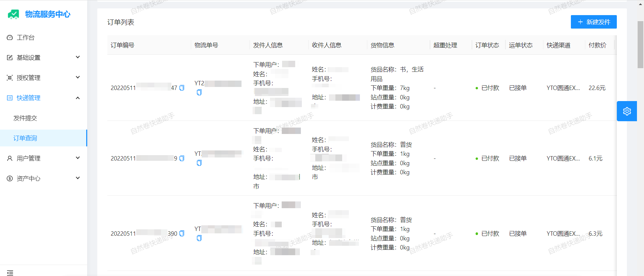Click the 新建发件 button
644x276 pixels.
point(593,22)
